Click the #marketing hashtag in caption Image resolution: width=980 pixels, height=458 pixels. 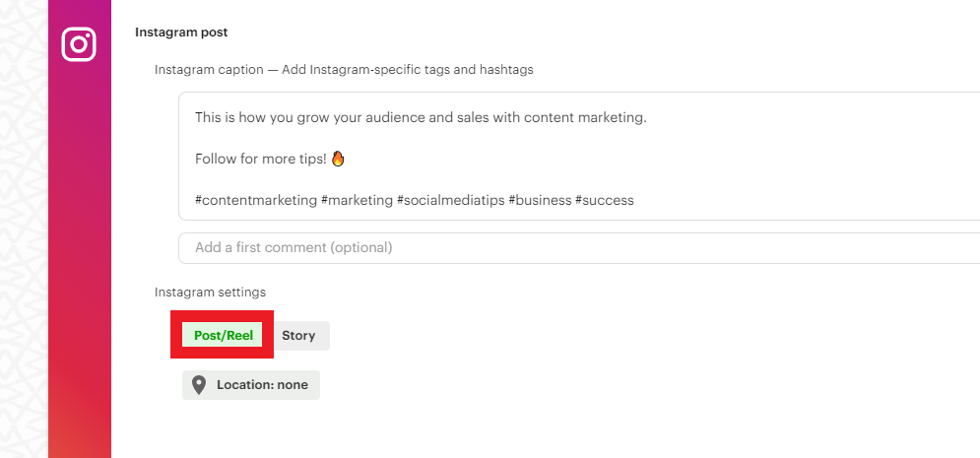point(357,201)
